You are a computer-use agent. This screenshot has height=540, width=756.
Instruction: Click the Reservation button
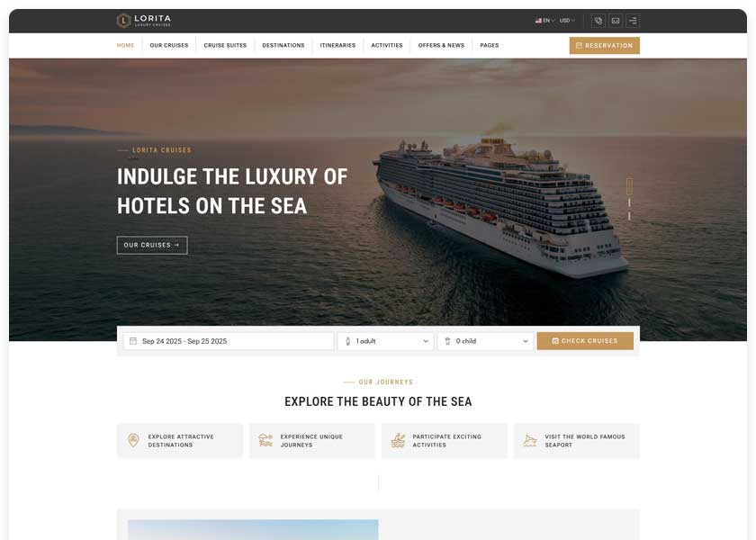[x=604, y=45]
